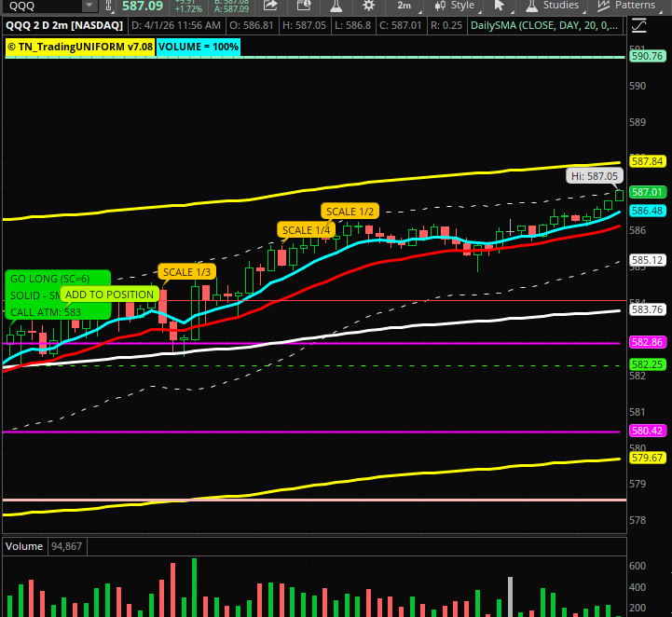Viewport: 672px width, 617px height.
Task: Click the DailySMA study label
Action: [544, 26]
